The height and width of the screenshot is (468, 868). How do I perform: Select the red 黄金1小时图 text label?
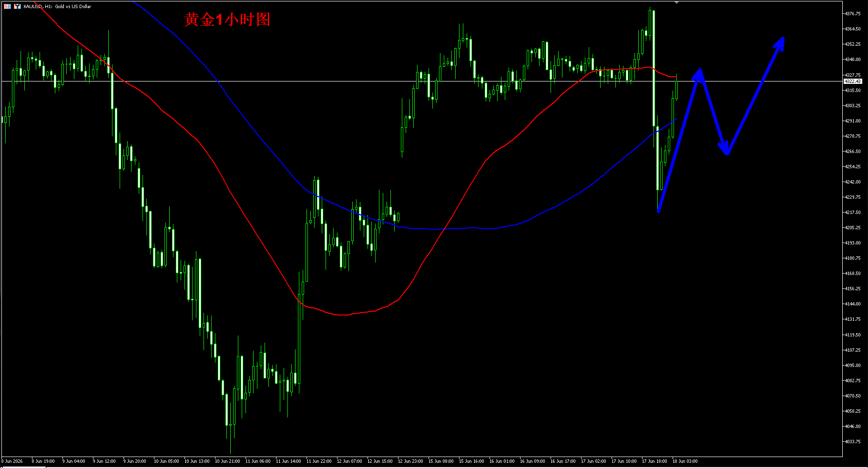(227, 20)
